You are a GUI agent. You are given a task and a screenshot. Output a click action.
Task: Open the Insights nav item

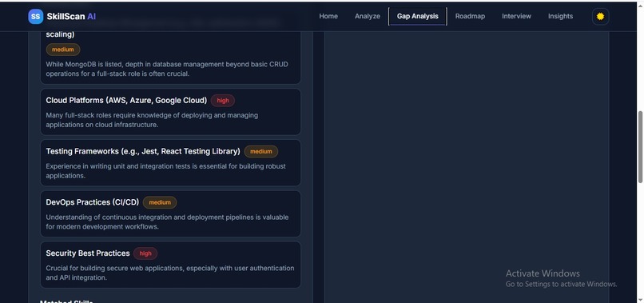pos(560,17)
